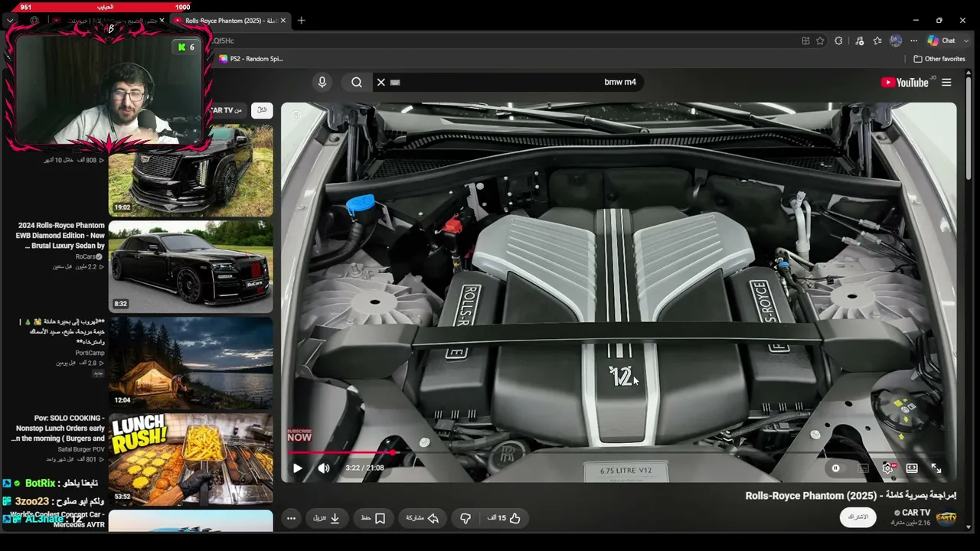The width and height of the screenshot is (980, 551).
Task: Mute the video volume speaker icon
Action: pyautogui.click(x=324, y=468)
